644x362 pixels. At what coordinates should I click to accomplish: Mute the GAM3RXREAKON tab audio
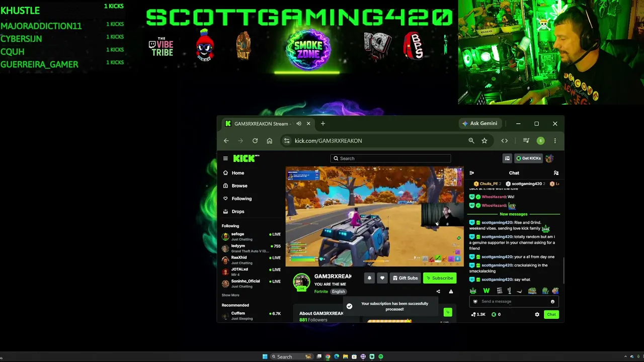pyautogui.click(x=299, y=124)
